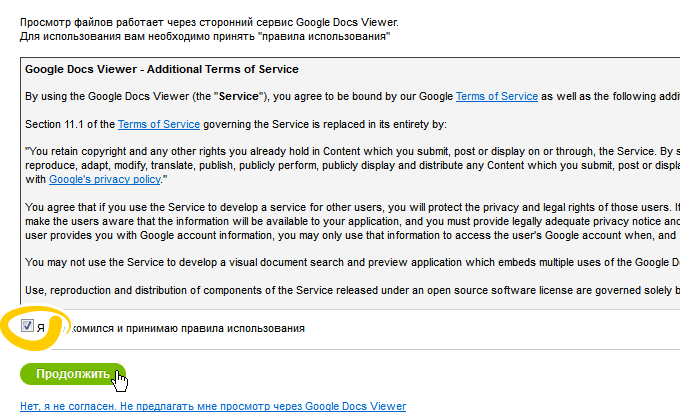Click the paragraph starting 'You agree that if you use'
The image size is (680, 420).
(353, 221)
